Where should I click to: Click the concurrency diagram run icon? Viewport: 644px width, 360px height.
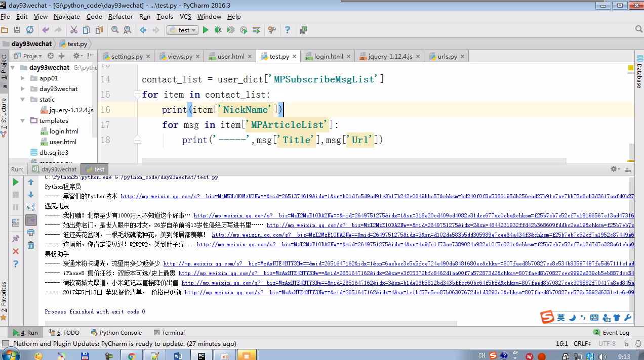256,30
